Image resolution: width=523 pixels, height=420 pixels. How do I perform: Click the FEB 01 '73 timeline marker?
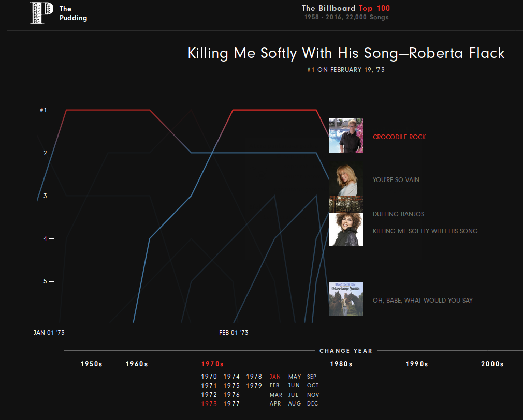(x=234, y=333)
